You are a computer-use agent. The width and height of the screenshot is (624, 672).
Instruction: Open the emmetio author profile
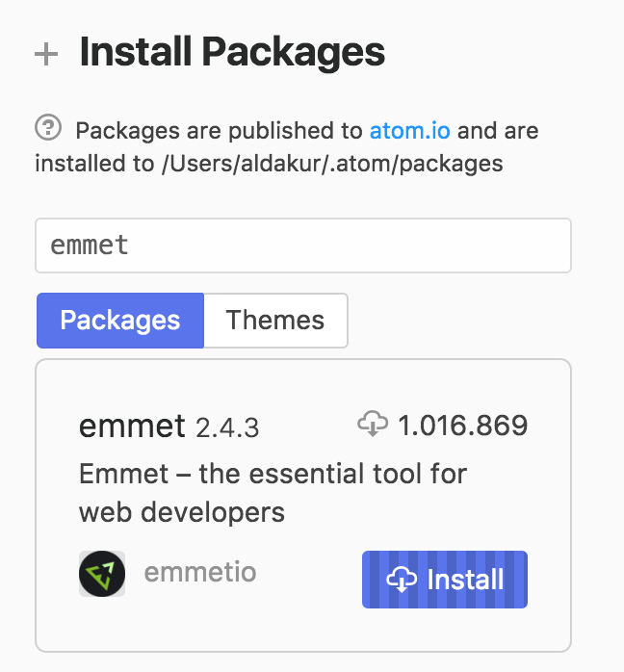pos(200,573)
